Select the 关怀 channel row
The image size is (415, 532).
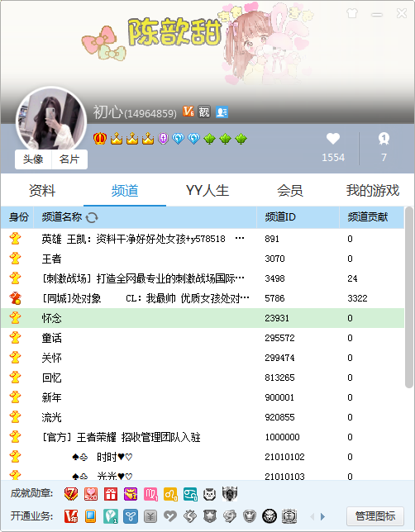click(203, 358)
